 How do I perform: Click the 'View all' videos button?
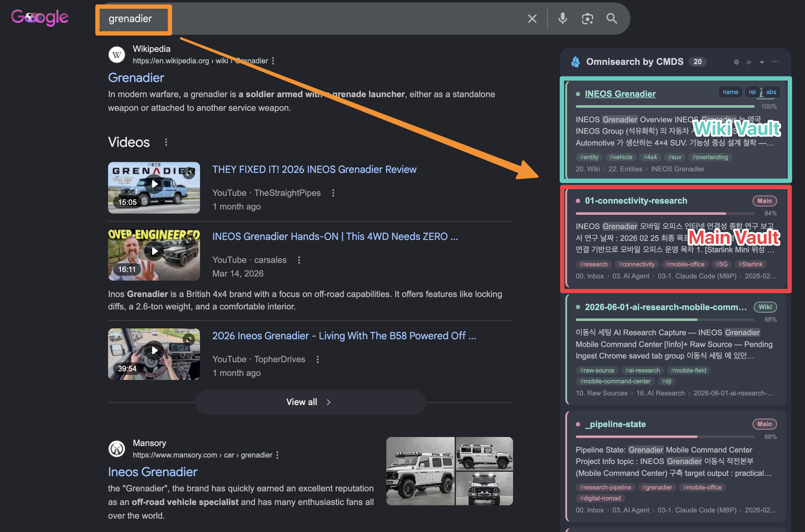coord(310,402)
